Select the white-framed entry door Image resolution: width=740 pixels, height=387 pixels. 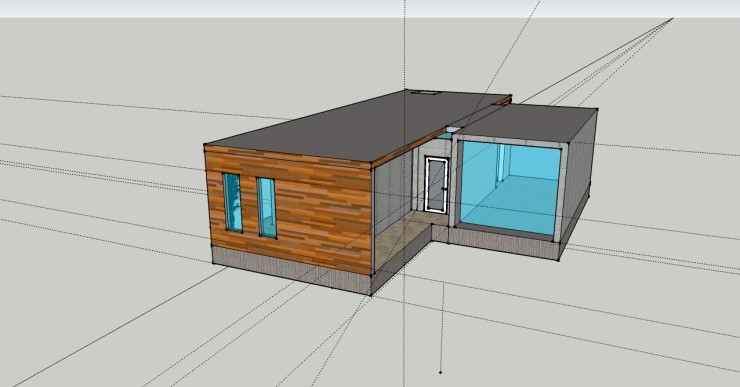coord(436,184)
